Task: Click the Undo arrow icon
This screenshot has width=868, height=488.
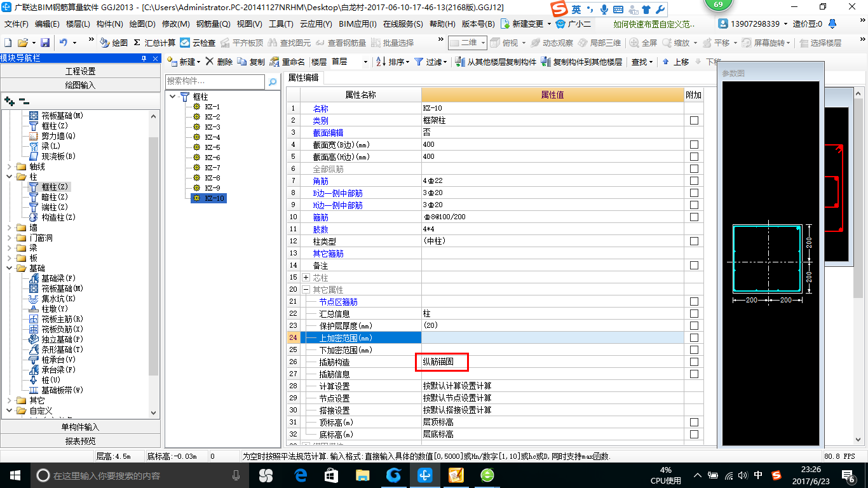Action: pos(64,43)
